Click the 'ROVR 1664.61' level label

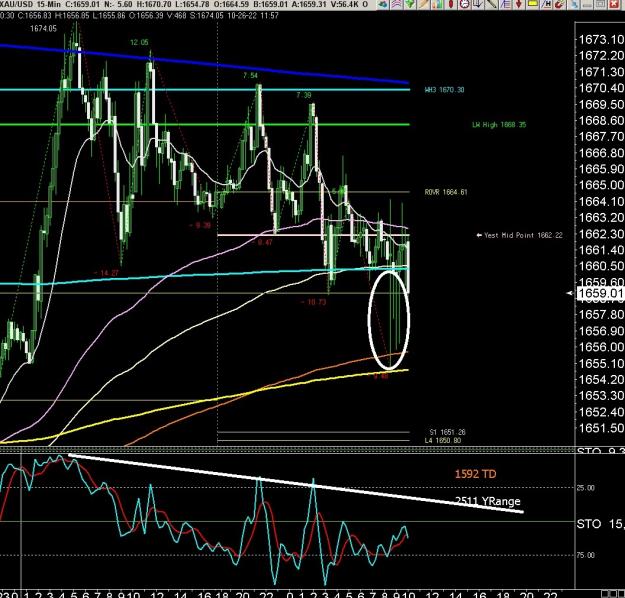coord(446,192)
